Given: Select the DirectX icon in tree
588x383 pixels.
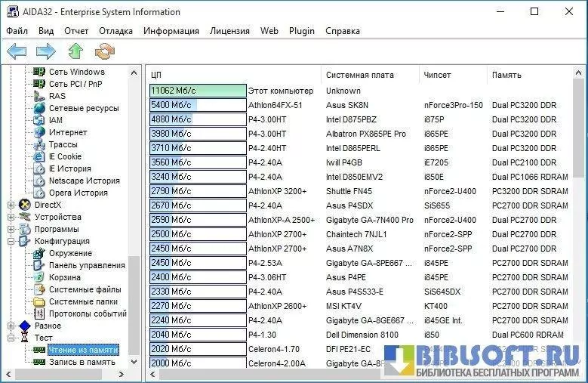Looking at the screenshot, I should coord(25,205).
